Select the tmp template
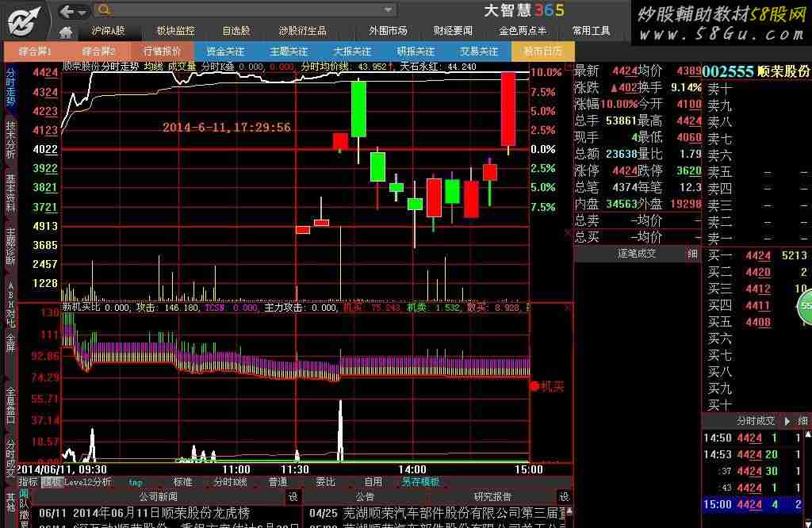Image resolution: width=812 pixels, height=528 pixels. pos(135,483)
